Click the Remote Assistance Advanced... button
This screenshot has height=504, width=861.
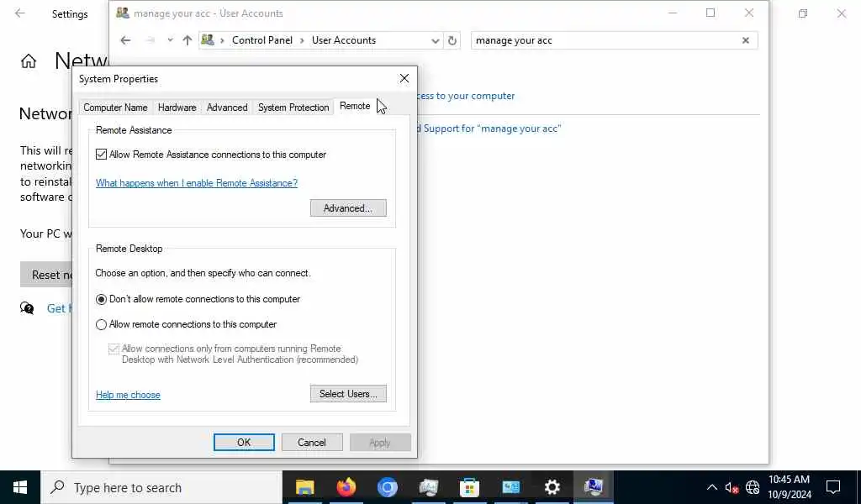348,208
